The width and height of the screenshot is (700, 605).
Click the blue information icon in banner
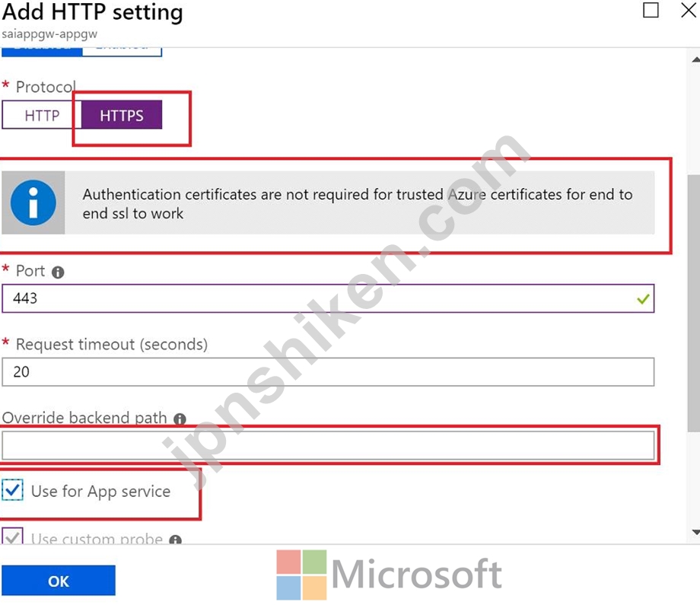coord(33,202)
